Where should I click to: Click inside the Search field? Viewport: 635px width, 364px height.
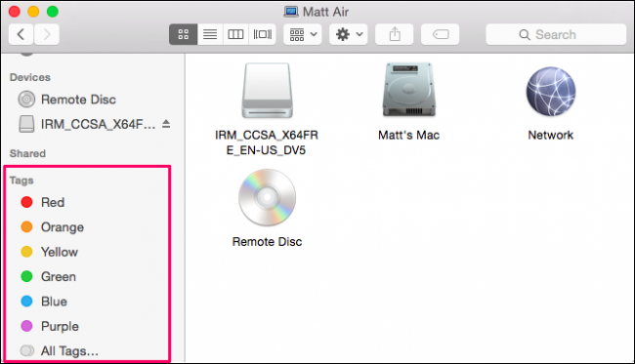tap(556, 34)
